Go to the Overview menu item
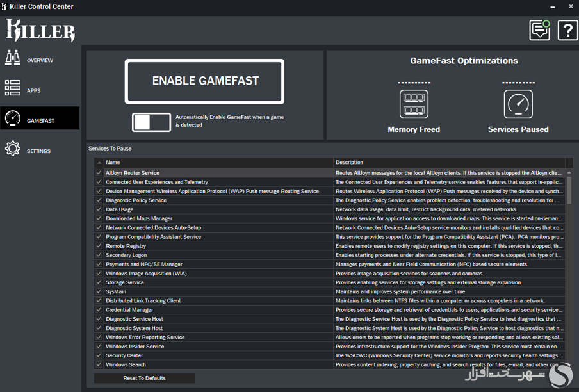The height and width of the screenshot is (392, 579). click(40, 60)
